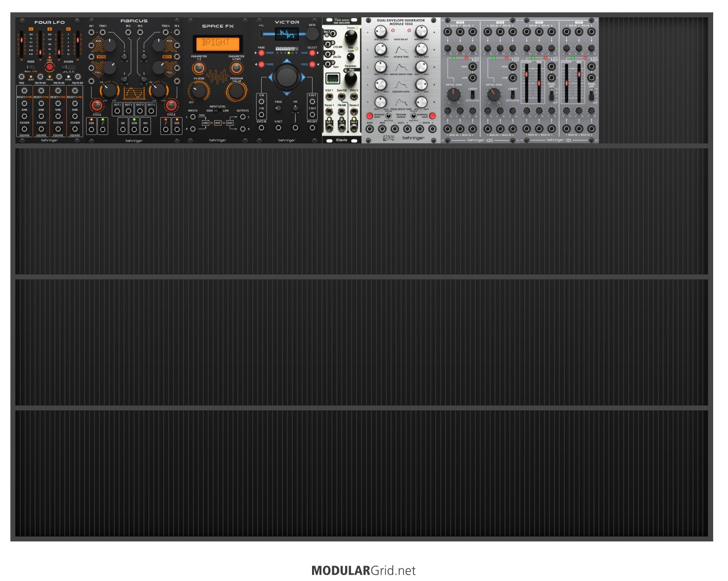Click the FM/AM jack on Klavis Twin Waves
This screenshot has height=581, width=728.
[342, 111]
